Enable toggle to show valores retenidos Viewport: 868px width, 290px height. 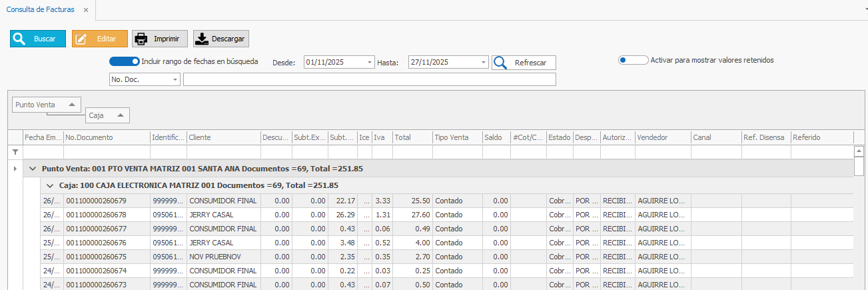click(x=633, y=60)
